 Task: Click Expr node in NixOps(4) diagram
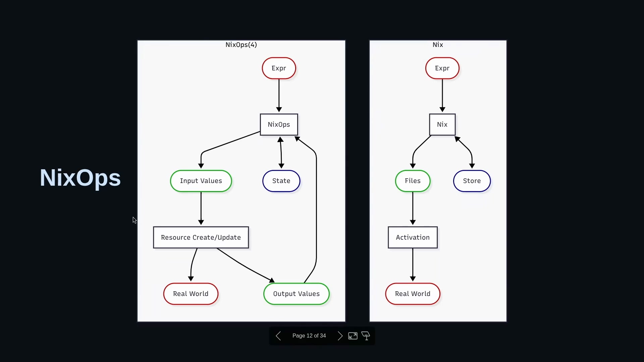(279, 68)
